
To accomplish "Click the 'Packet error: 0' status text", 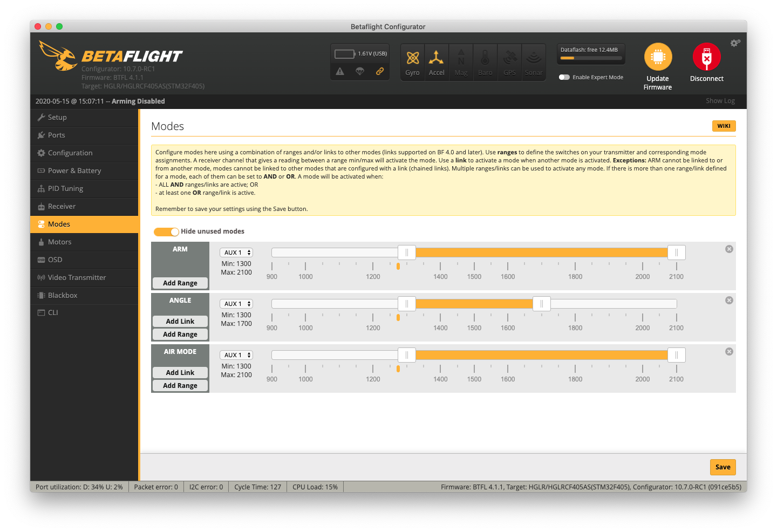I will (x=156, y=487).
